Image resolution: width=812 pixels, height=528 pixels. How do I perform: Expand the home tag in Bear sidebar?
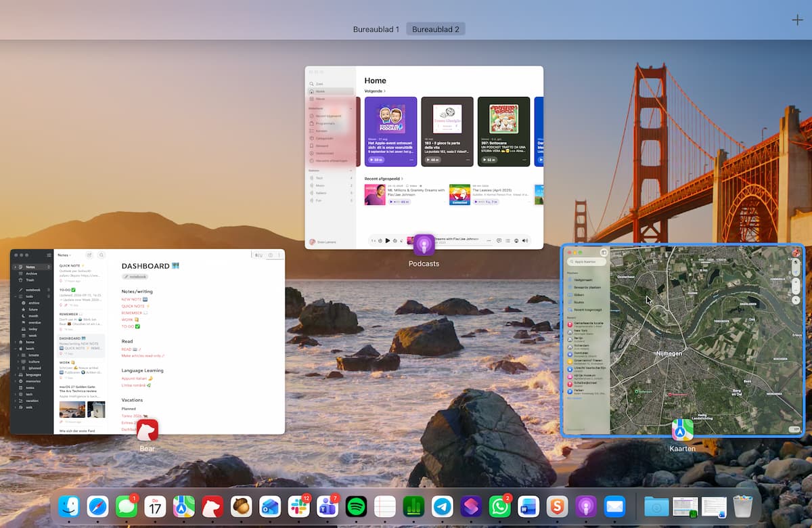coord(15,343)
